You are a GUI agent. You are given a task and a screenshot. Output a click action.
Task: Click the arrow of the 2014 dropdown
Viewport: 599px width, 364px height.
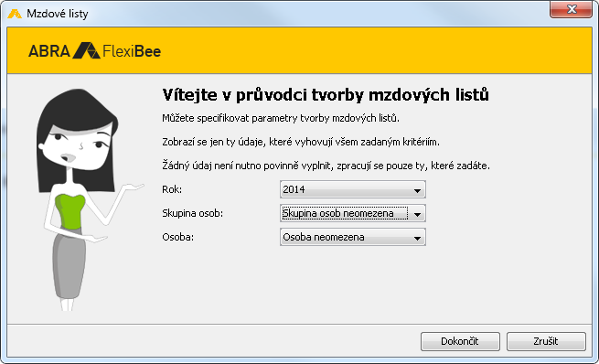coord(417,190)
